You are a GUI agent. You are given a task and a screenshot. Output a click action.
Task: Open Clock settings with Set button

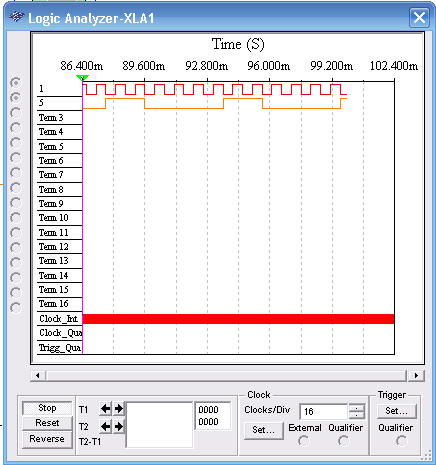tap(264, 430)
